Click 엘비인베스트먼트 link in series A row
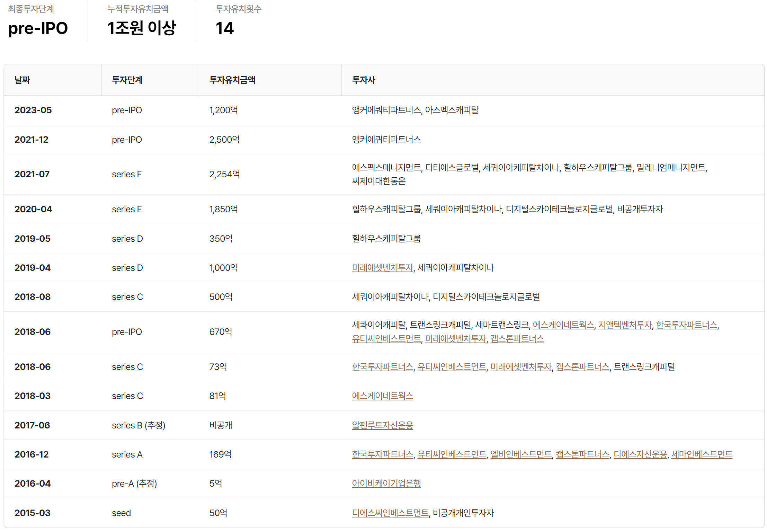767x532 pixels. pyautogui.click(x=520, y=454)
